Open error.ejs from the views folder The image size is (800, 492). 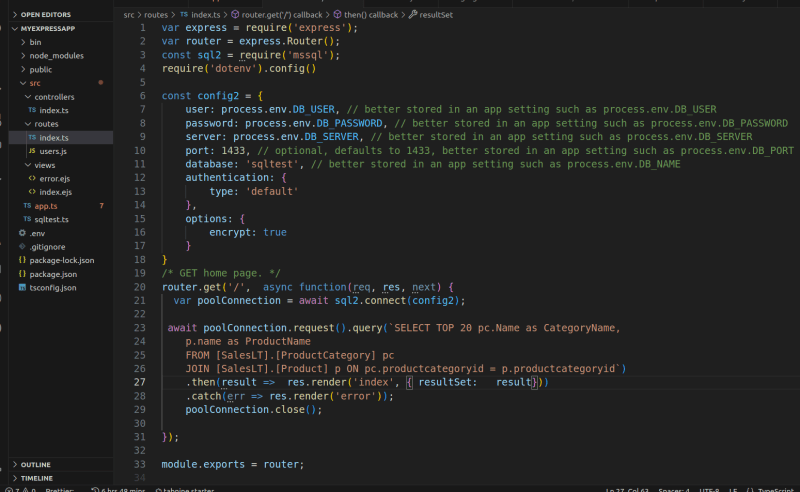point(55,179)
